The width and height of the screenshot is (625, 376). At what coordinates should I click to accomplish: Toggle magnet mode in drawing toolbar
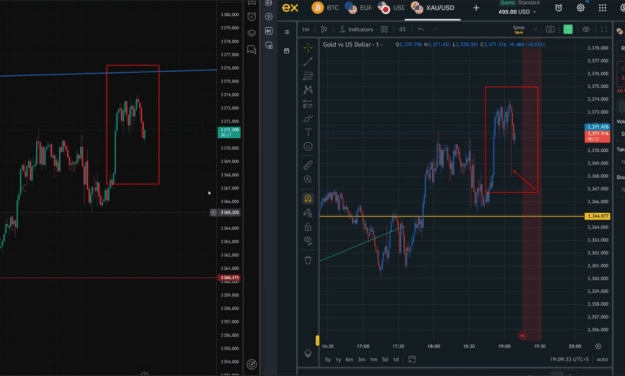point(308,198)
